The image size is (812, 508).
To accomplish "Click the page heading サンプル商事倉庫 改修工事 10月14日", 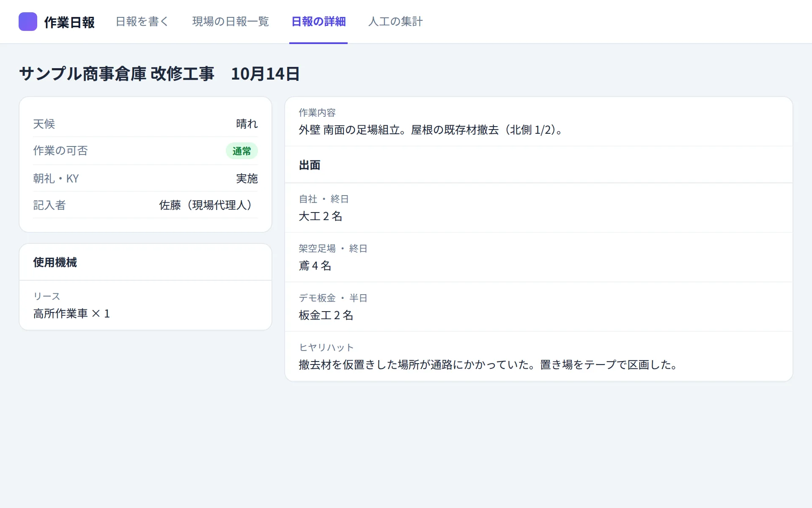I will (x=159, y=74).
